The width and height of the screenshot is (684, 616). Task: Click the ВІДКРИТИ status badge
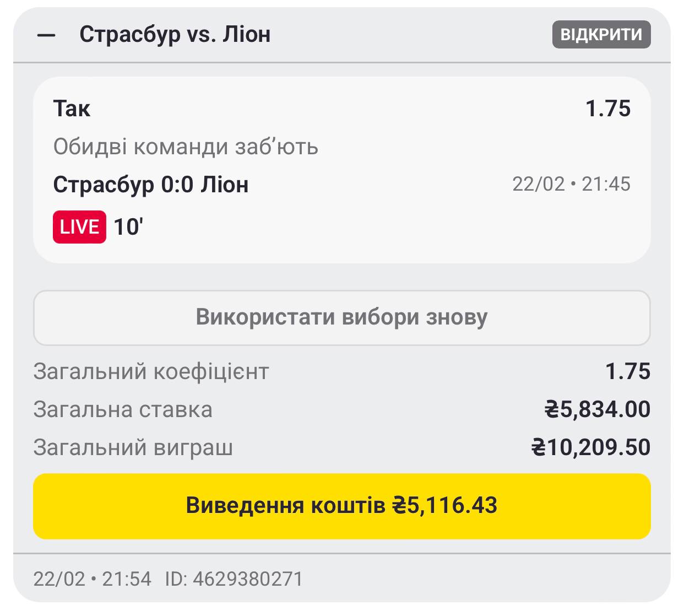[x=601, y=35]
